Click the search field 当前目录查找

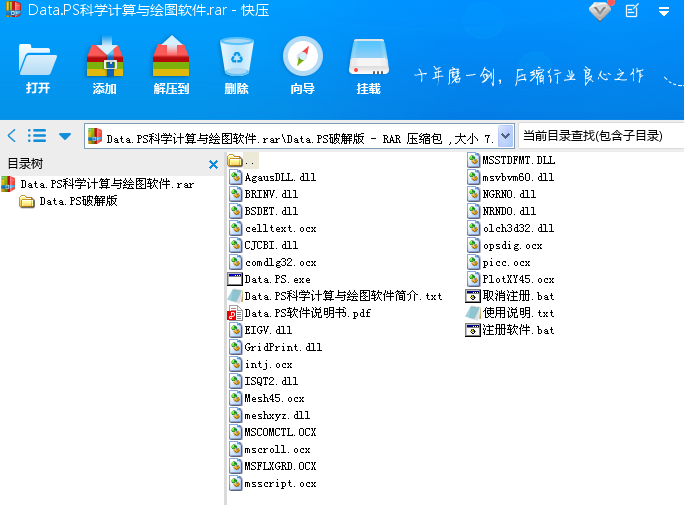coord(601,136)
